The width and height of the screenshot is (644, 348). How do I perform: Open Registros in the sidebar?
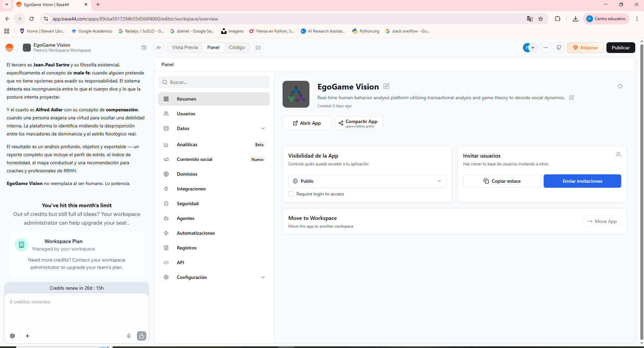(x=214, y=248)
